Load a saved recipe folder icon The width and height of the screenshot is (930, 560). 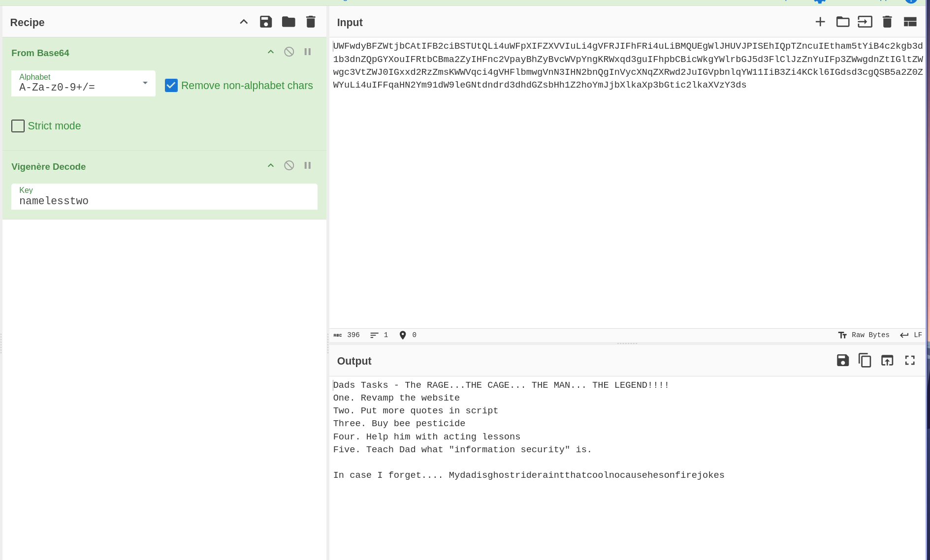[x=289, y=22]
